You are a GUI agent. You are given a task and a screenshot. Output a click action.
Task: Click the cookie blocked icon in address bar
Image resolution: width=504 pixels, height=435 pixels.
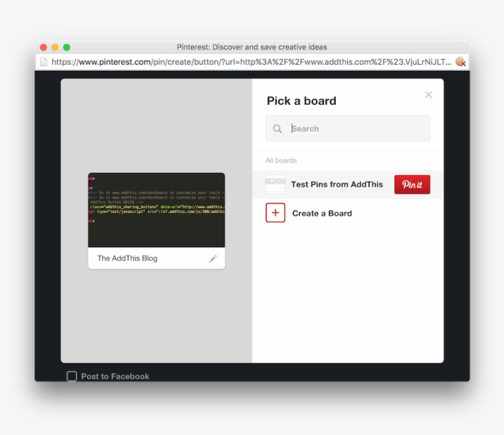460,62
